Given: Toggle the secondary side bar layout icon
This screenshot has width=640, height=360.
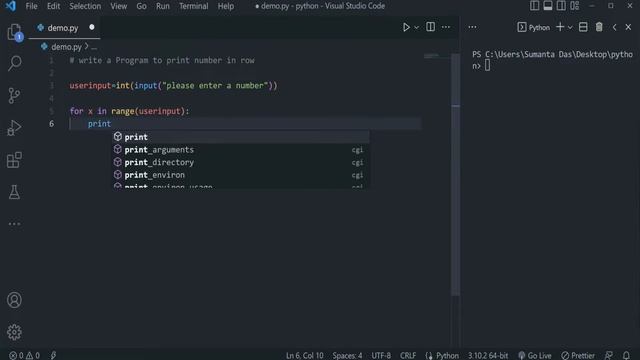Looking at the screenshot, I should [x=561, y=6].
